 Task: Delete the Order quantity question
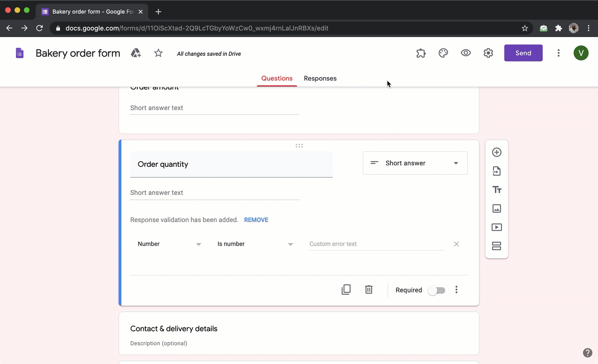(368, 290)
